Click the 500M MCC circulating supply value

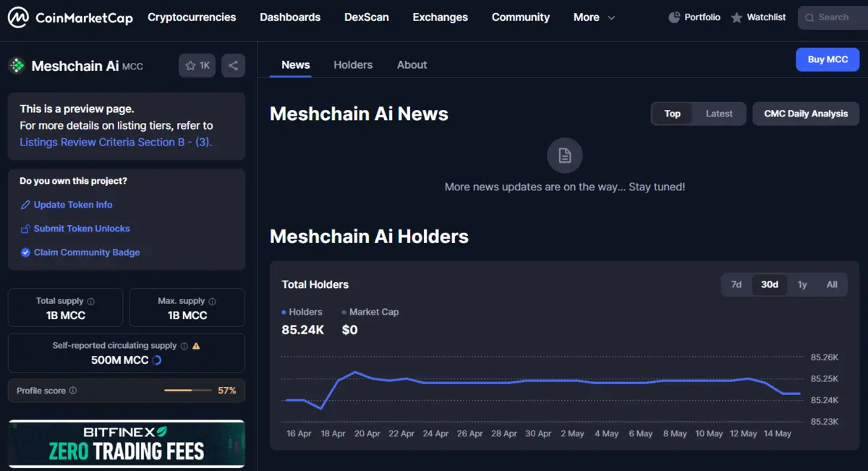(119, 360)
